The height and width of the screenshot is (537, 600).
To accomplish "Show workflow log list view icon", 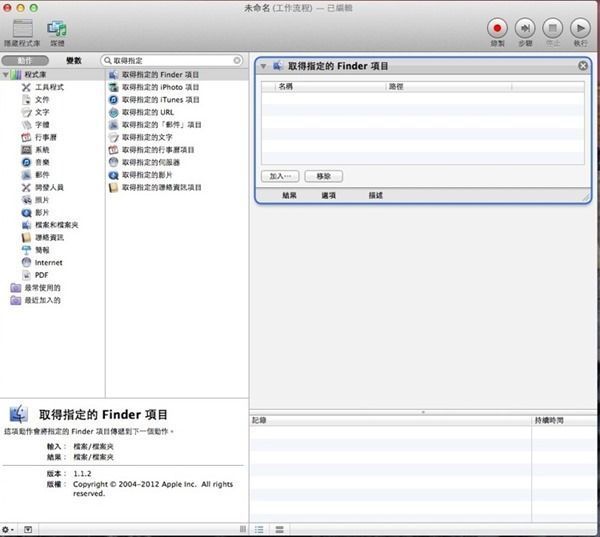I will (x=259, y=530).
